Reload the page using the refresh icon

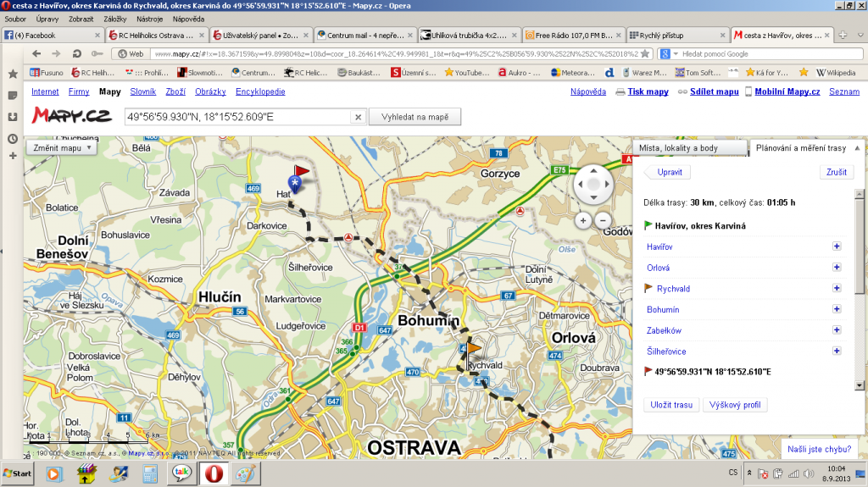[x=76, y=53]
